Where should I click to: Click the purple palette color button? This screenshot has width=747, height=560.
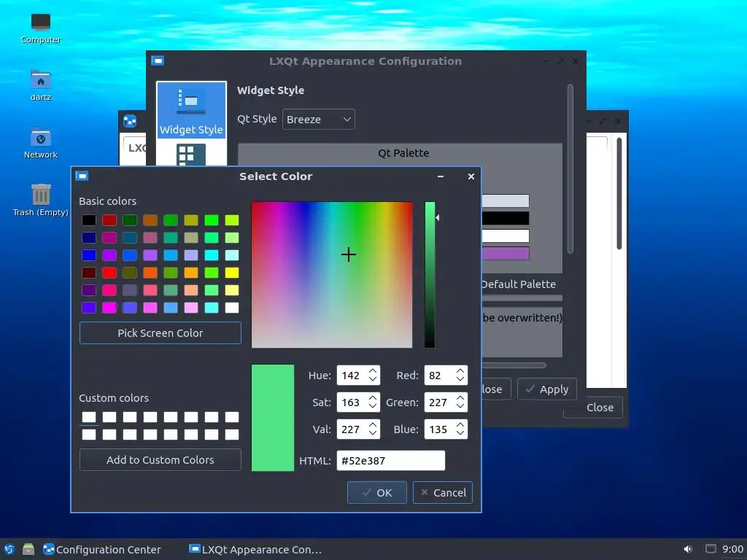[506, 253]
